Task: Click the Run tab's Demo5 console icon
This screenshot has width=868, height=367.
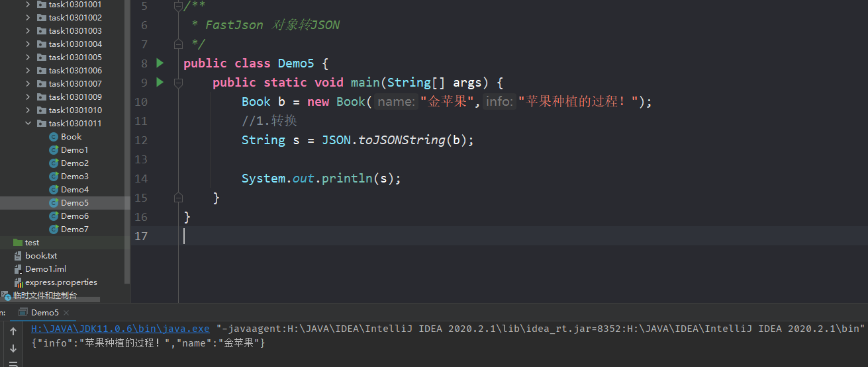Action: pos(23,312)
